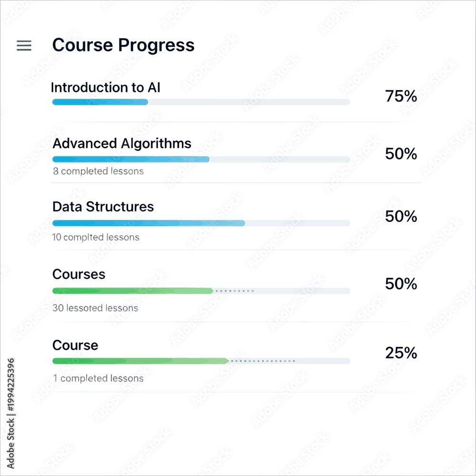Click the 1 completed lessons text
Image resolution: width=476 pixels, height=476 pixels.
(98, 378)
